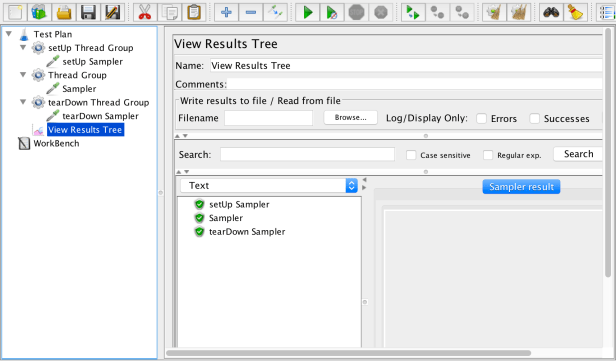Click the Open file folder icon
616x361 pixels.
coord(64,13)
